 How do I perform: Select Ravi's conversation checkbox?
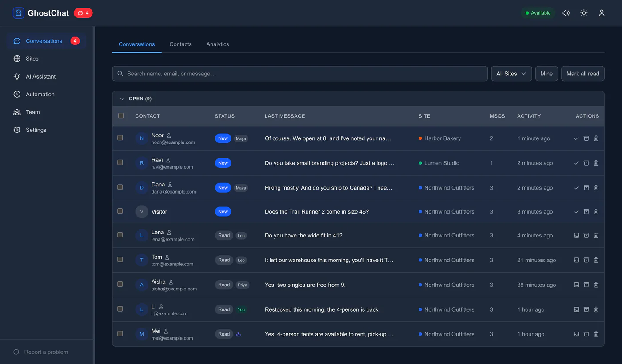(120, 162)
